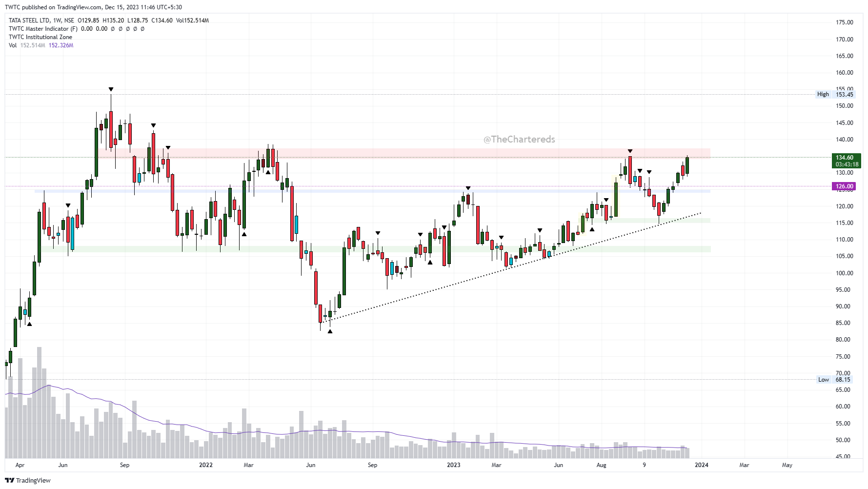Viewport: 868px width, 489px height.
Task: Click the 100.00 price axis label
Action: tap(845, 273)
